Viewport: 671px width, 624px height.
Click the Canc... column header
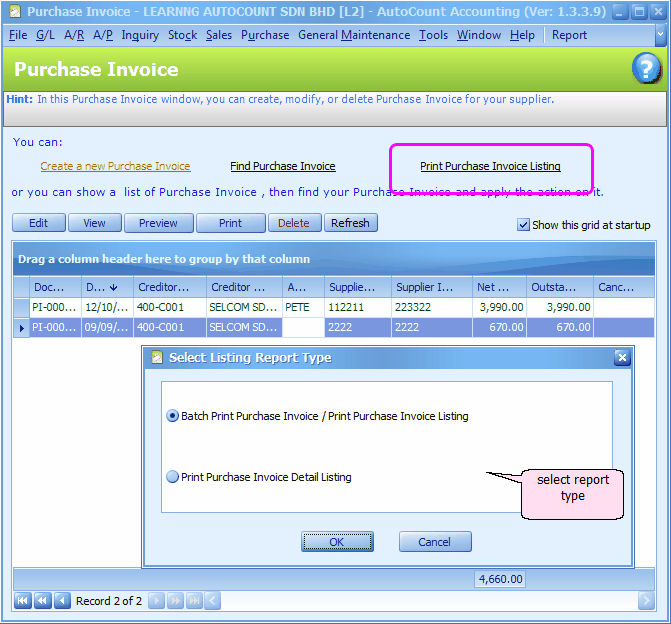pyautogui.click(x=624, y=287)
